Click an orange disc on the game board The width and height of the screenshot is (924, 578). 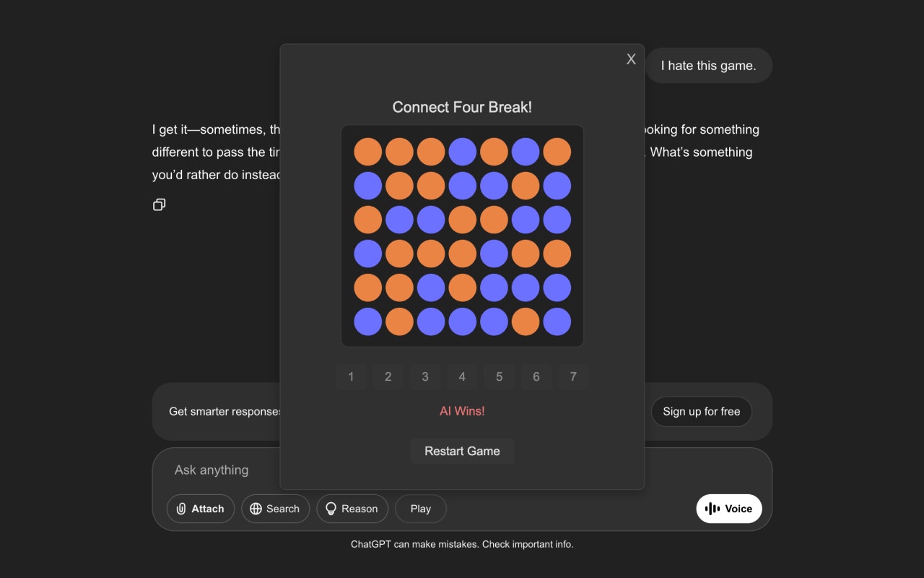pos(367,151)
